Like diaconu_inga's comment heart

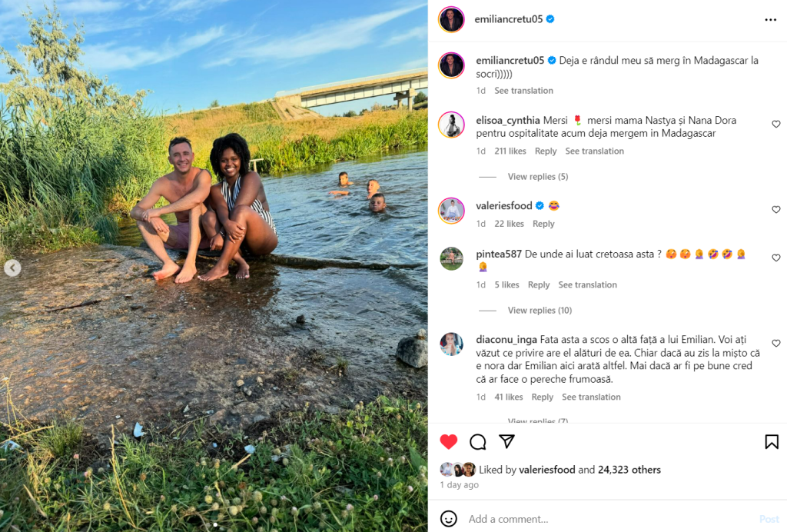click(776, 344)
